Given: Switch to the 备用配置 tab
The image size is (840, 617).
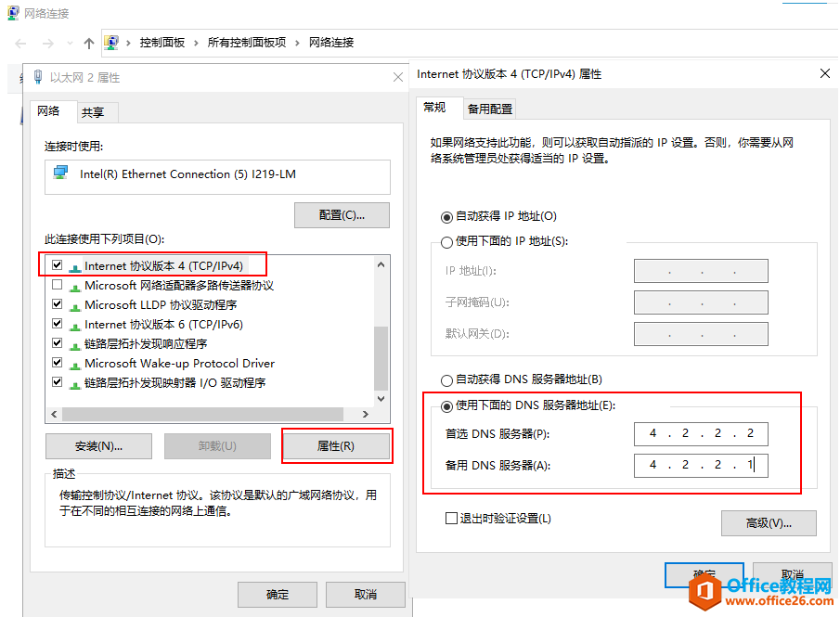Looking at the screenshot, I should 491,108.
